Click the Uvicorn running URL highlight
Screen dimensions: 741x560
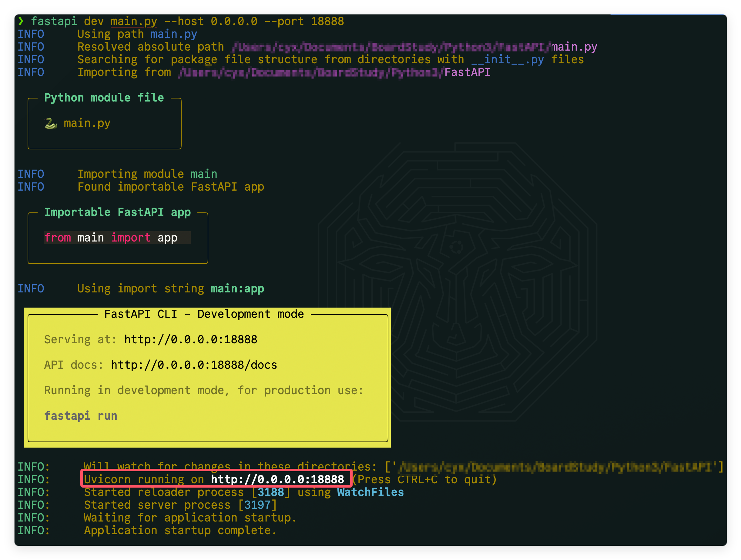click(214, 479)
